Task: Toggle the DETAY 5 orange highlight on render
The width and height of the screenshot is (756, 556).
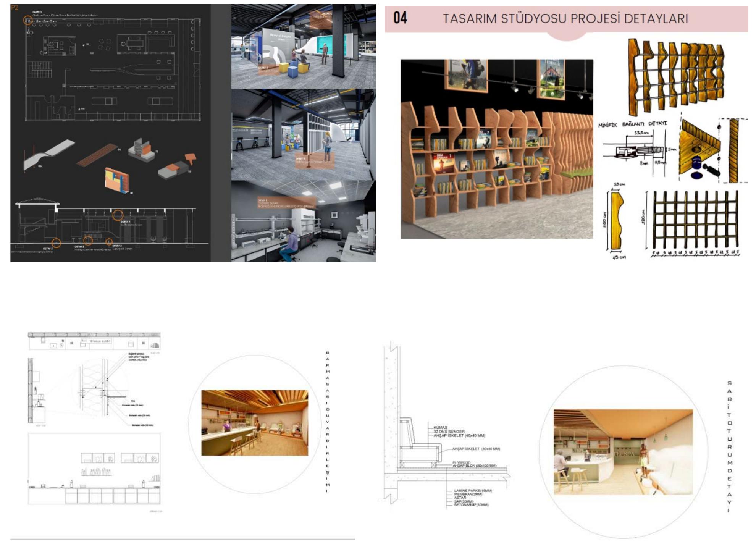Action: click(x=315, y=160)
